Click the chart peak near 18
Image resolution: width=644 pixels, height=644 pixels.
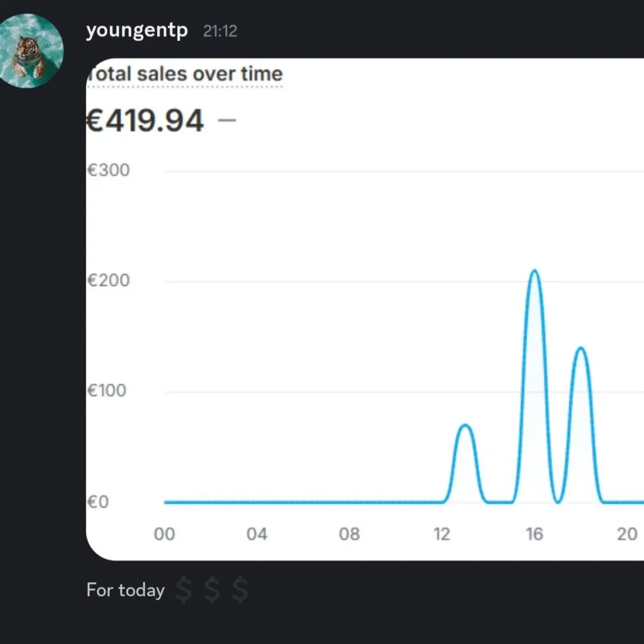580,348
